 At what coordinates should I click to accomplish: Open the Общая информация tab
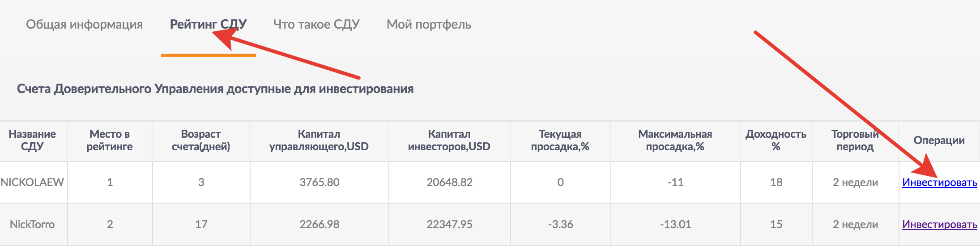(x=84, y=25)
